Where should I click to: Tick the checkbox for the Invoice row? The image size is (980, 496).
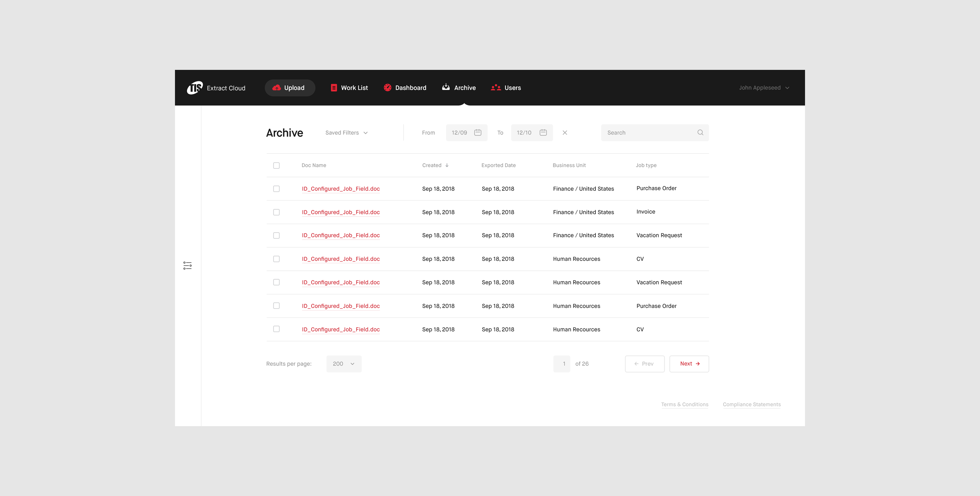tap(276, 212)
